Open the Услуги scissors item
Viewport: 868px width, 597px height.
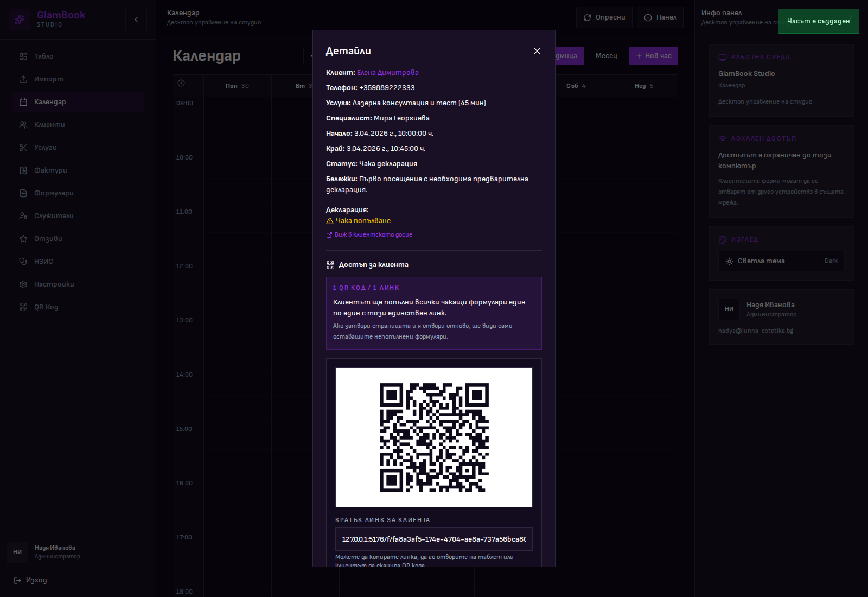point(45,148)
